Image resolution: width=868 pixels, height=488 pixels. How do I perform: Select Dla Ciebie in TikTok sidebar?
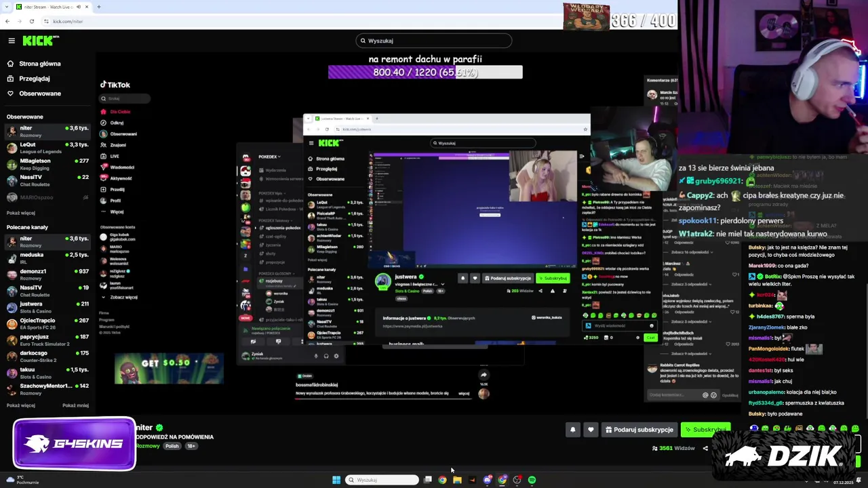tap(117, 112)
